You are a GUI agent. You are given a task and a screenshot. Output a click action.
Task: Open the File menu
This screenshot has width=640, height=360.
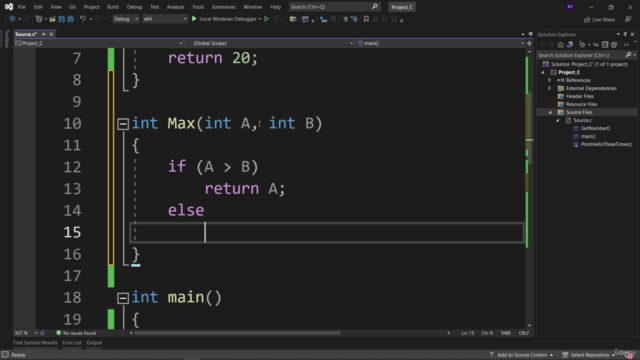coord(22,7)
